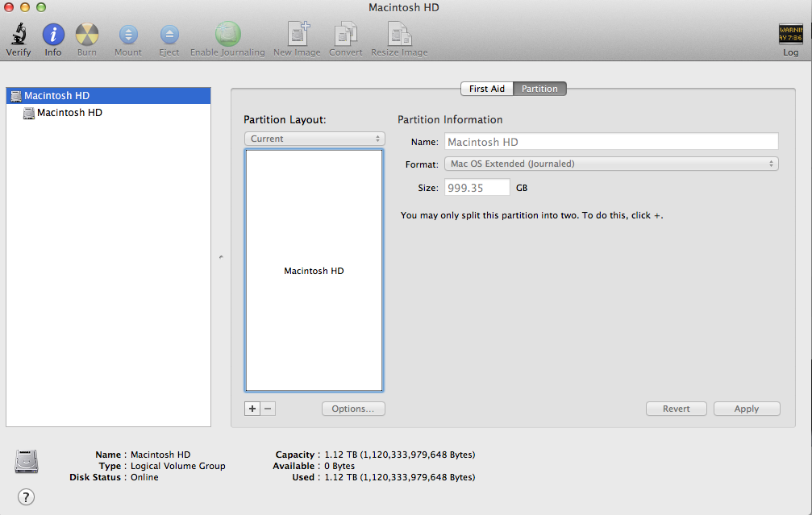The width and height of the screenshot is (812, 515).
Task: Click the Convert image icon
Action: [345, 35]
